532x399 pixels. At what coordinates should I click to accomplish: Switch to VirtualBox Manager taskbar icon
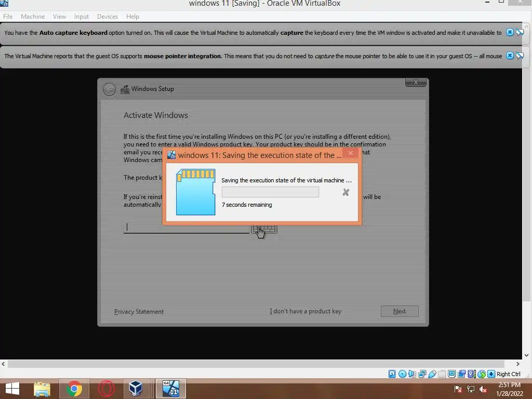[136, 389]
